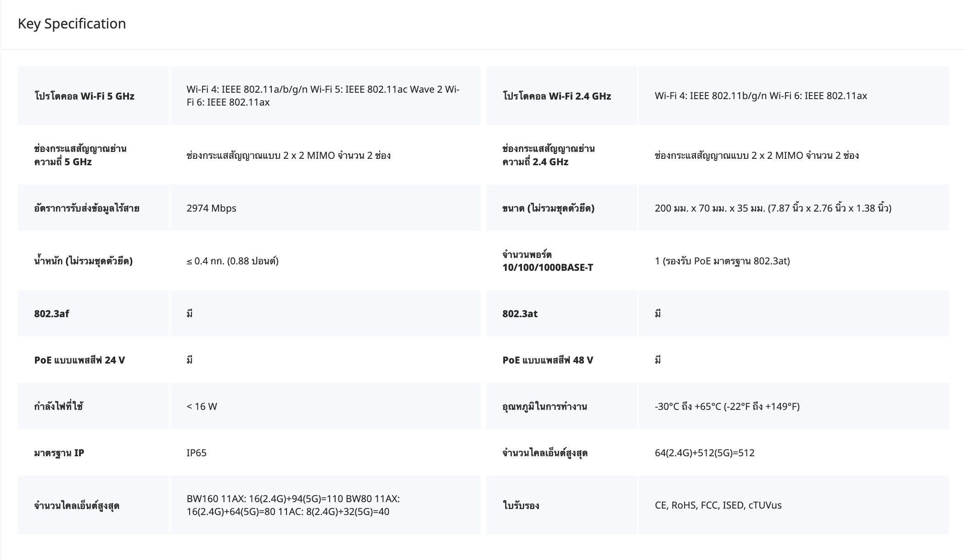Click the ≤ 0.4 kg weight value
Screen dimensions: 965x560
[232, 261]
